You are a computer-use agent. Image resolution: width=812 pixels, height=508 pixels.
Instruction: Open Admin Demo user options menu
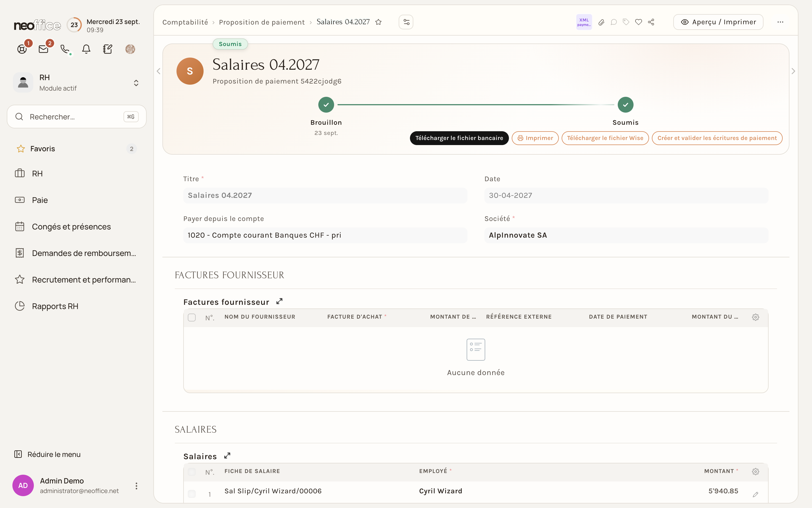(136, 486)
